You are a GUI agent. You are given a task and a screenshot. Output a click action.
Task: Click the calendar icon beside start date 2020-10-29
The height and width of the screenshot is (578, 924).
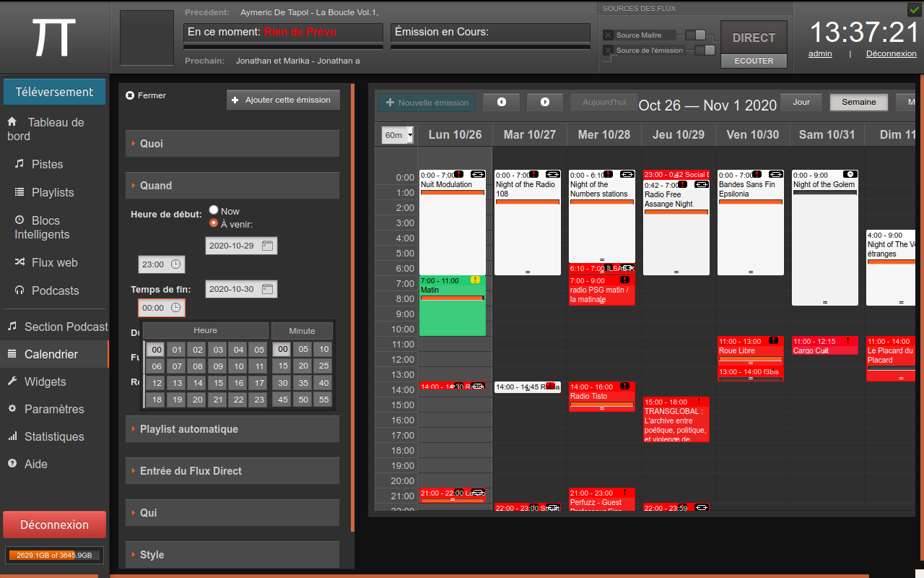tap(267, 246)
